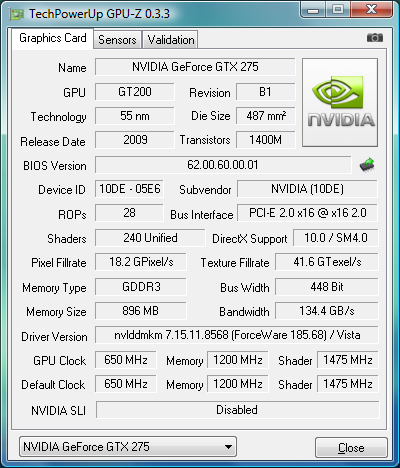Screen dimensions: 400x468
Task: Click the Default Clock field 650 MHz
Action: (126, 384)
